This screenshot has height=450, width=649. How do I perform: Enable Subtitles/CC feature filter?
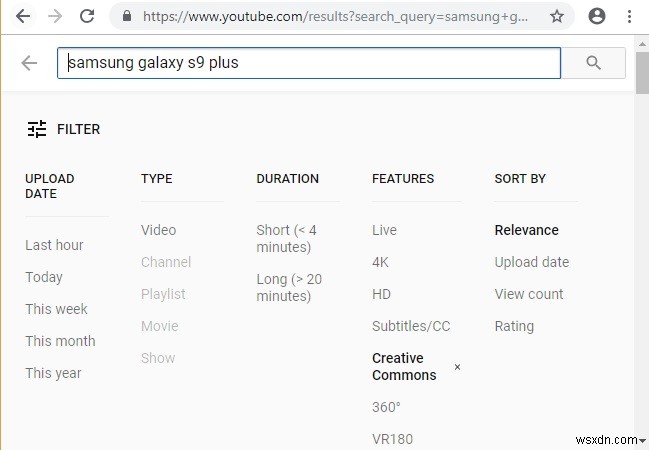(411, 326)
